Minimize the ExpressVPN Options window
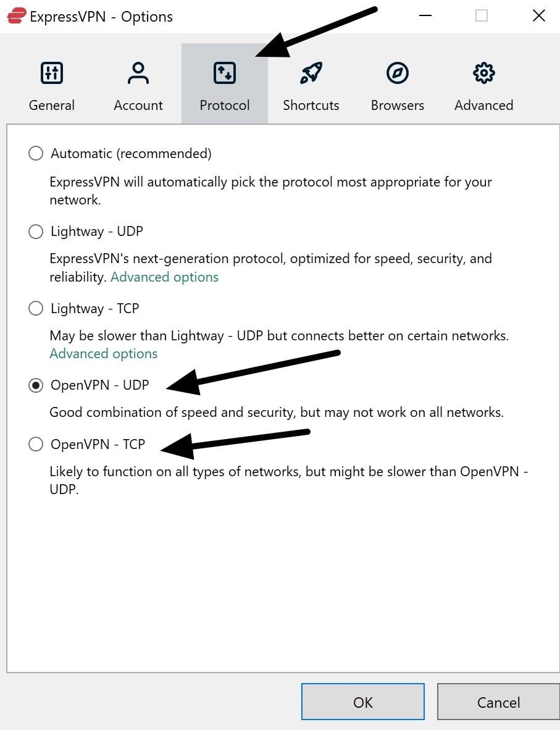Screen dimensions: 560x730 (425, 16)
